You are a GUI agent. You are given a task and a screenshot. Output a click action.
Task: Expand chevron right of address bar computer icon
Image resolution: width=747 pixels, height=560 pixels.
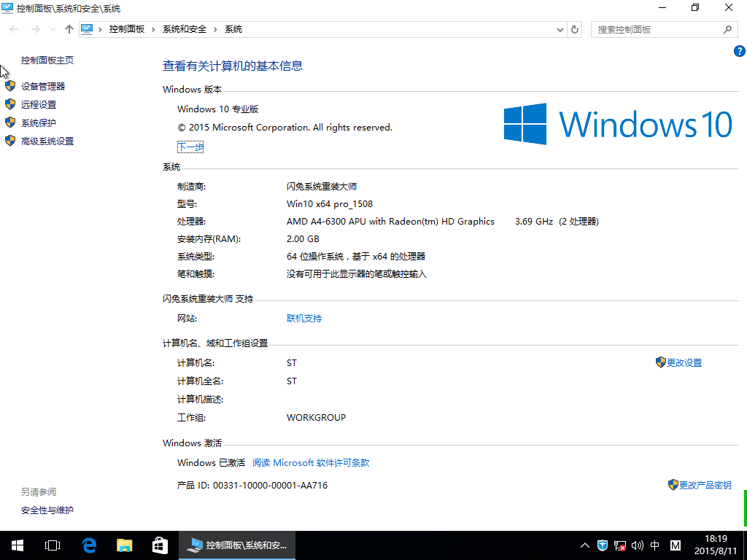[101, 29]
